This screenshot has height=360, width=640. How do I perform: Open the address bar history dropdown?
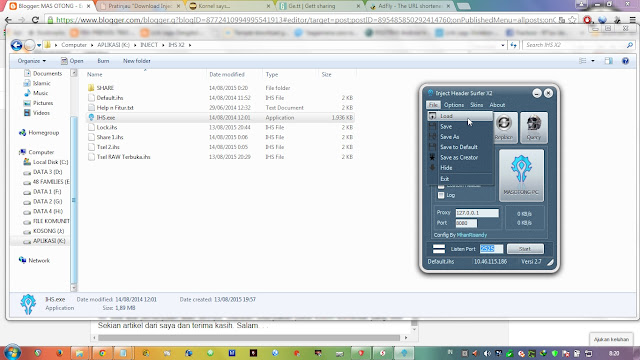(x=502, y=45)
